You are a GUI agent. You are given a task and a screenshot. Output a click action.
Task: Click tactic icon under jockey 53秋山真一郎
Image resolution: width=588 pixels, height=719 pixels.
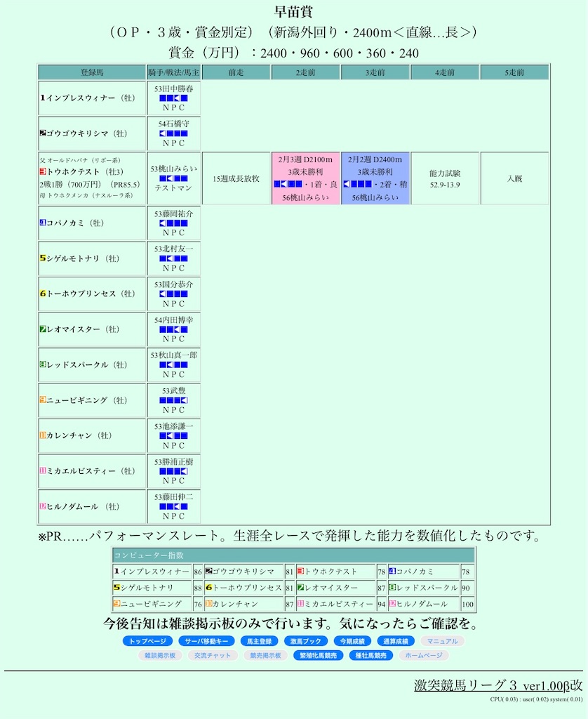point(174,365)
